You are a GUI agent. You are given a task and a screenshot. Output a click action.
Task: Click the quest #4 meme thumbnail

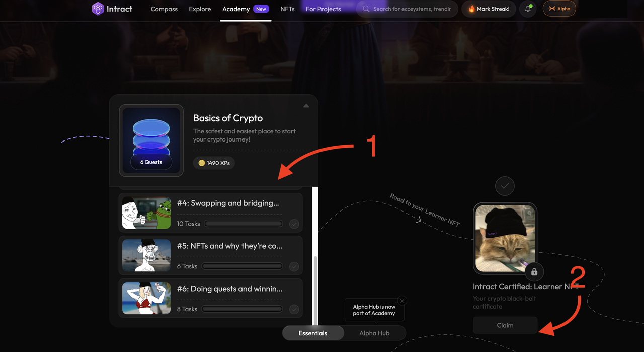(146, 213)
